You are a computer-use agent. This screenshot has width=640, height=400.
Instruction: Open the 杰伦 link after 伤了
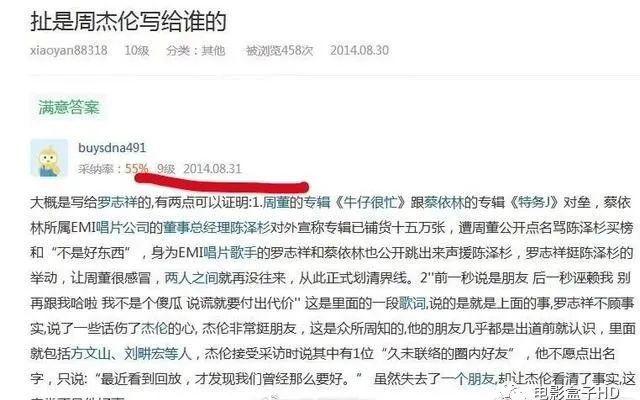pyautogui.click(x=154, y=329)
